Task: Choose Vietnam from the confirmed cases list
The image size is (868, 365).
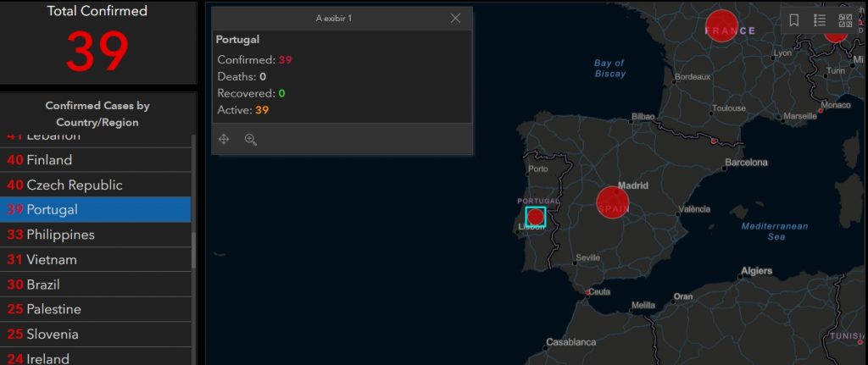Action: [x=95, y=260]
